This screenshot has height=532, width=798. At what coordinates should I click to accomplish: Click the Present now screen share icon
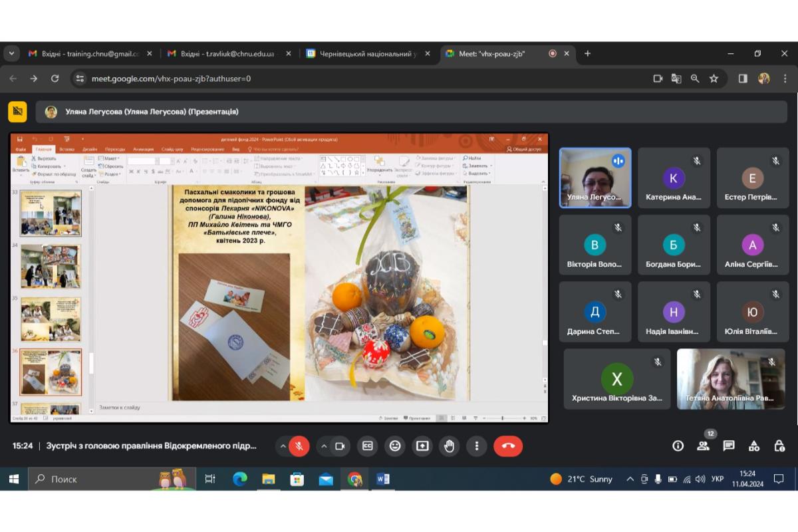(422, 446)
